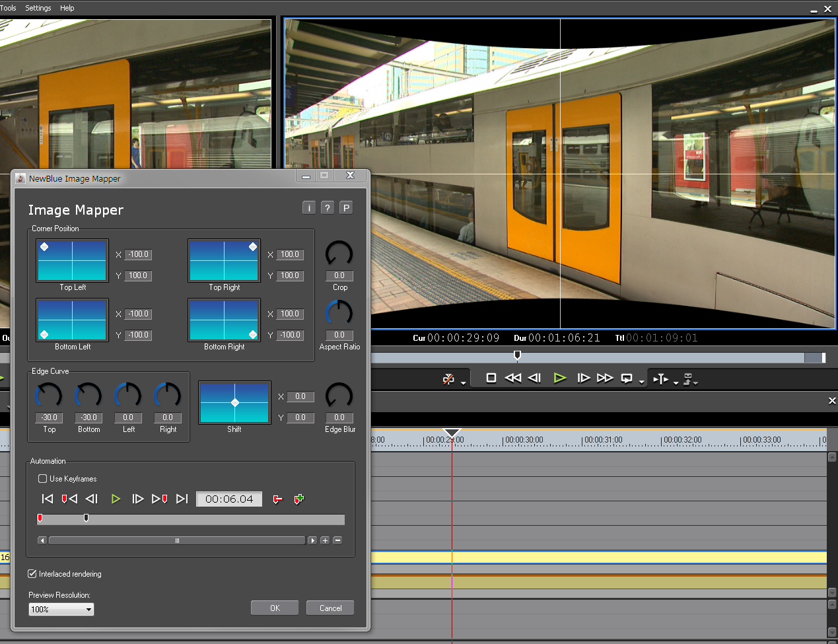Go to start of Automation timeline
Viewport: 838px width, 644px height.
point(47,499)
